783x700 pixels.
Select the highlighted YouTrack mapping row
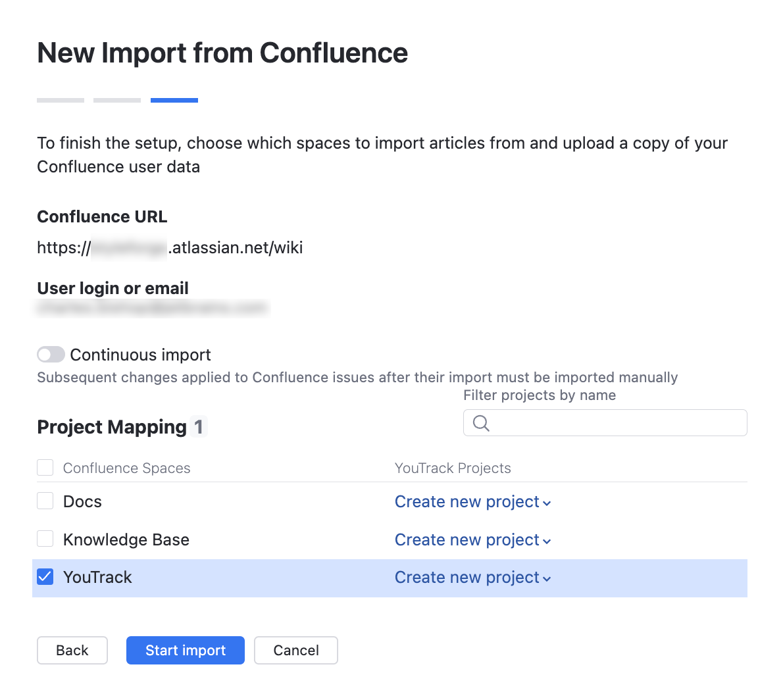pyautogui.click(x=263, y=577)
